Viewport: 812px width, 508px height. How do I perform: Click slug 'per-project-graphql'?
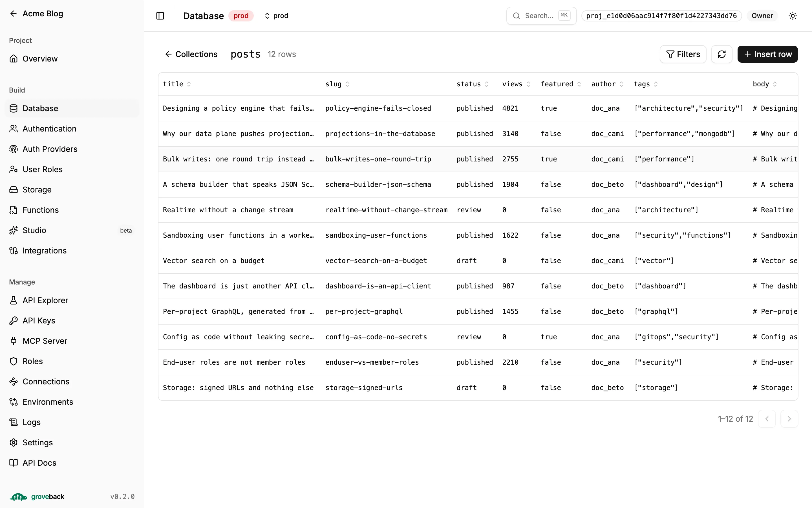(x=364, y=312)
